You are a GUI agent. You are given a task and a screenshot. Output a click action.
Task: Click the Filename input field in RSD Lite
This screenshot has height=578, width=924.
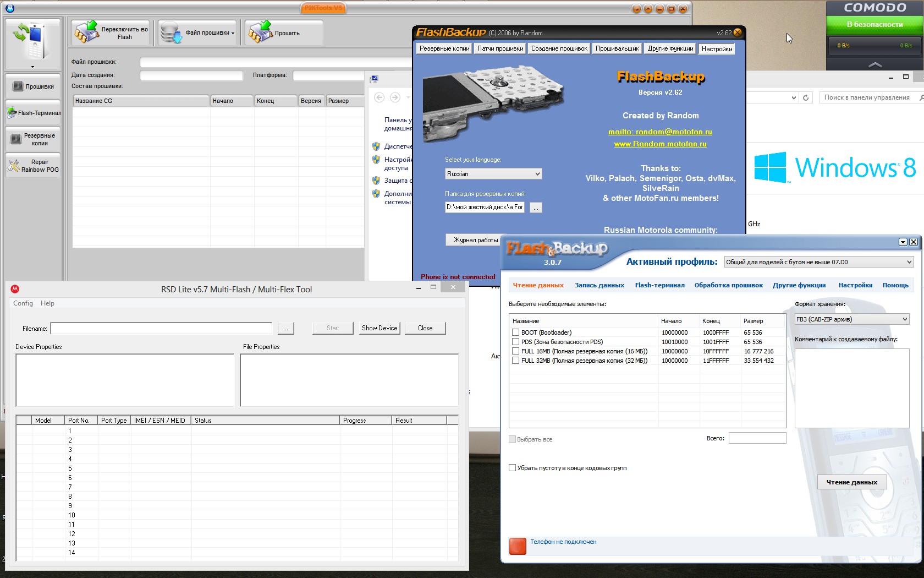pyautogui.click(x=161, y=328)
